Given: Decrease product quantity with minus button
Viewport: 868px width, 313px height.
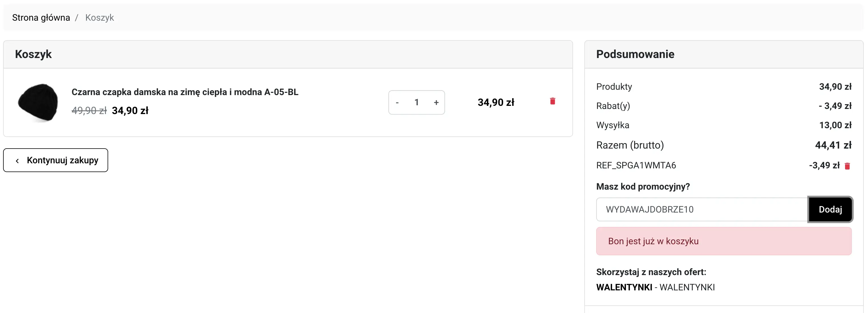Looking at the screenshot, I should click(397, 102).
